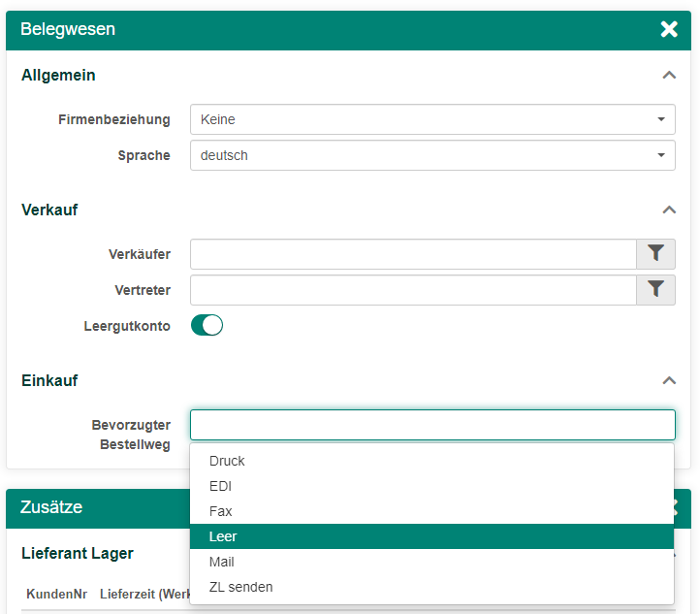Click into the Verkäufer input field
This screenshot has height=614, width=700.
click(413, 254)
